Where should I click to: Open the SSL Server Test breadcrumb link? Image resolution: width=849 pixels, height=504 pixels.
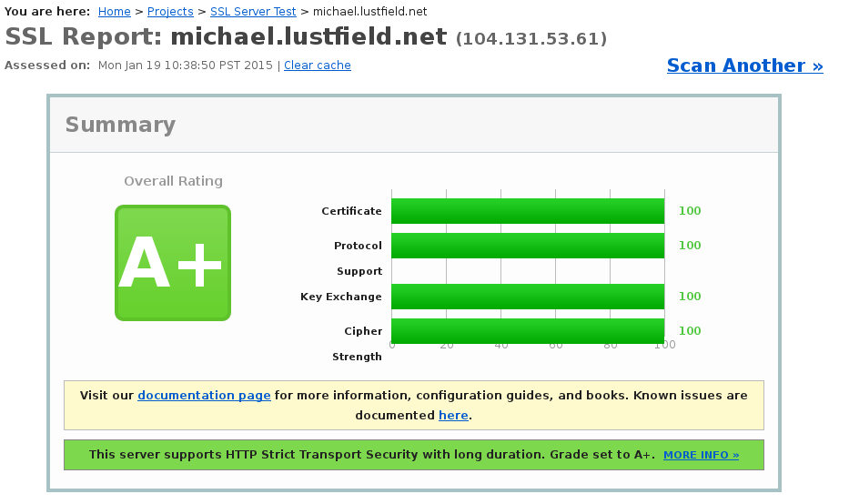253,12
